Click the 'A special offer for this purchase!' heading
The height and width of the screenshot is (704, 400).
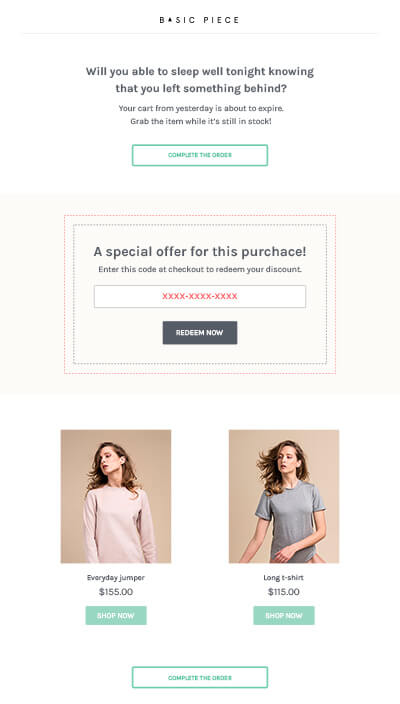200,251
